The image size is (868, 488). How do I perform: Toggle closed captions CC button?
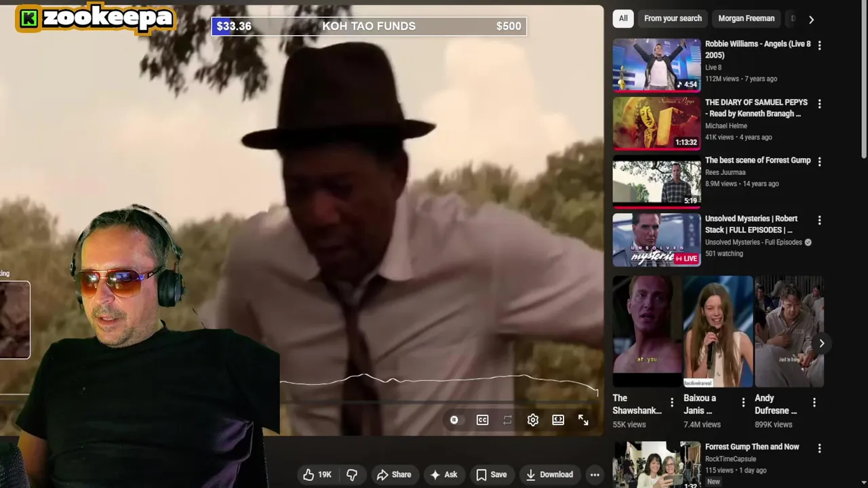(482, 420)
